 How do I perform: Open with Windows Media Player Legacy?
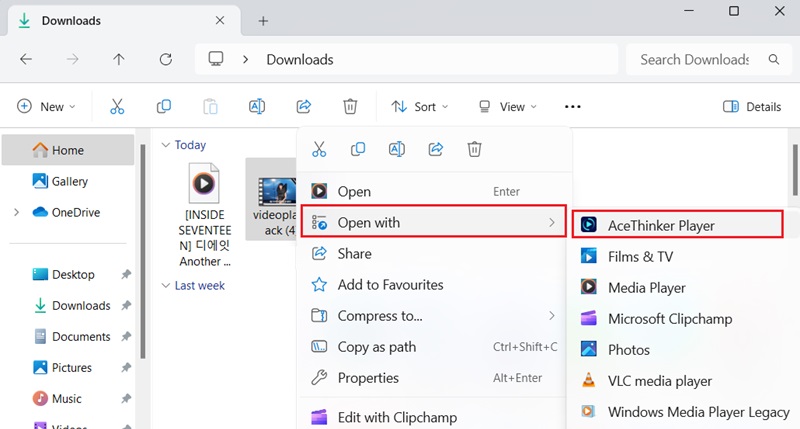coord(684,412)
